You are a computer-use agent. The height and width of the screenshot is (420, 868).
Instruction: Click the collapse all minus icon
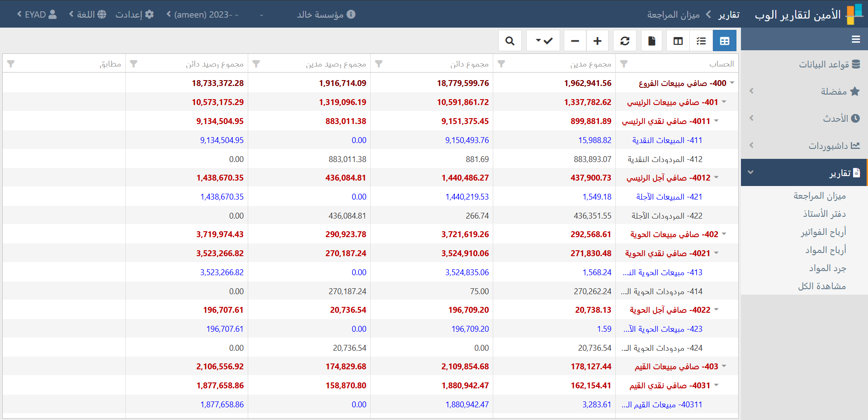pos(575,41)
